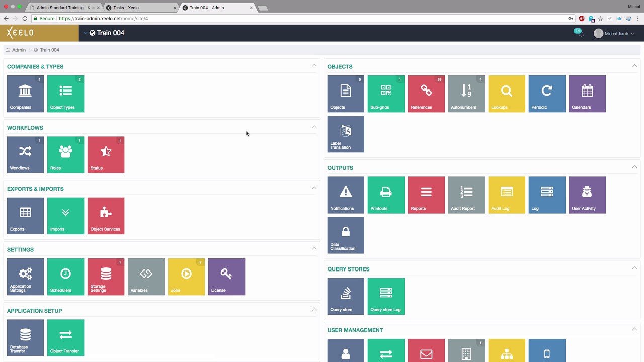
Task: Open the Object Transfer tile
Action: coord(65,338)
